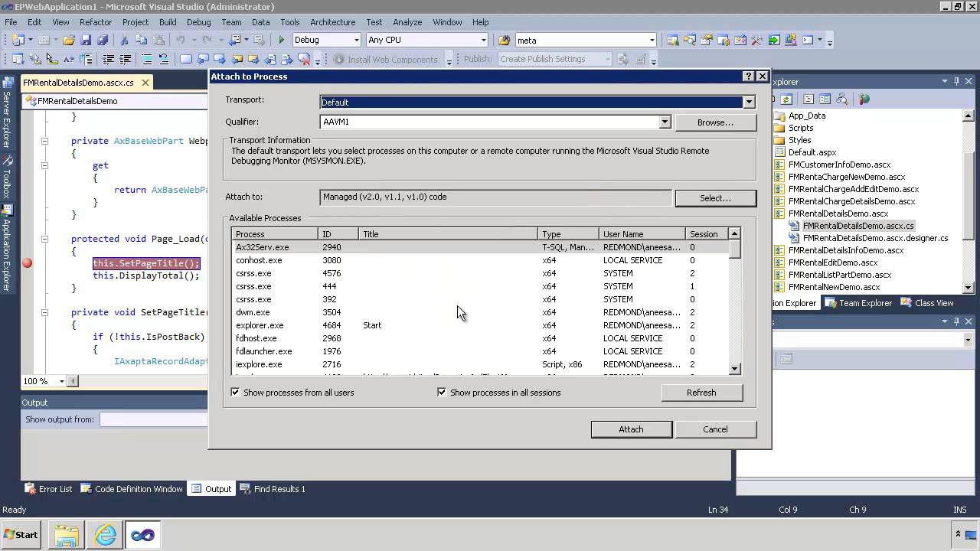Open the Command Window toolbar icon
Screen dimensions: 980x551
coord(807,40)
